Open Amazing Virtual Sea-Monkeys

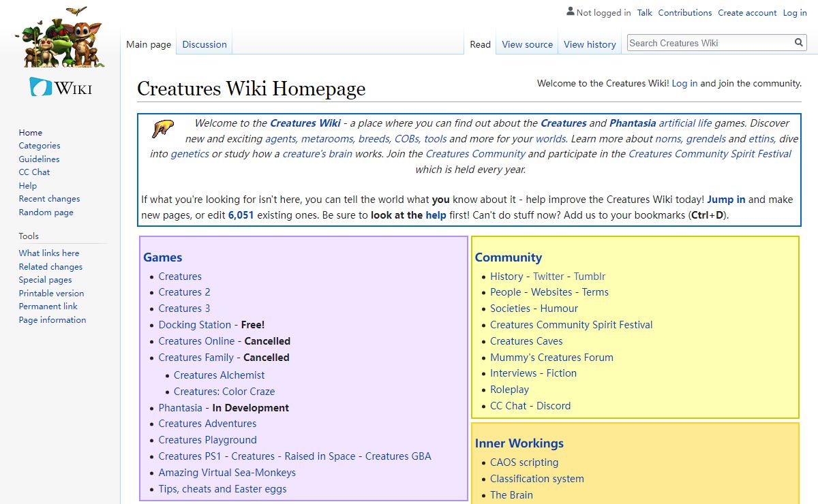pyautogui.click(x=227, y=472)
